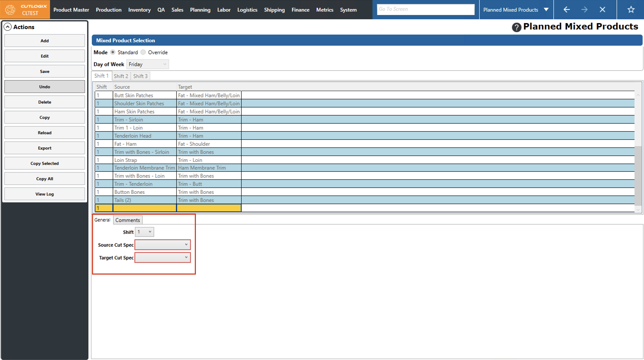The image size is (644, 360).
Task: Click the CutLogix brain logo icon
Action: 10,10
